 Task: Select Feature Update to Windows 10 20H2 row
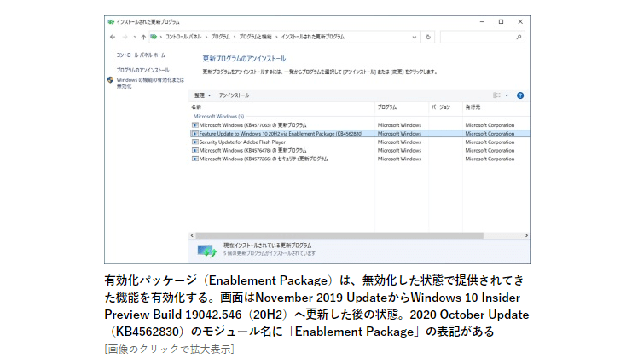281,133
